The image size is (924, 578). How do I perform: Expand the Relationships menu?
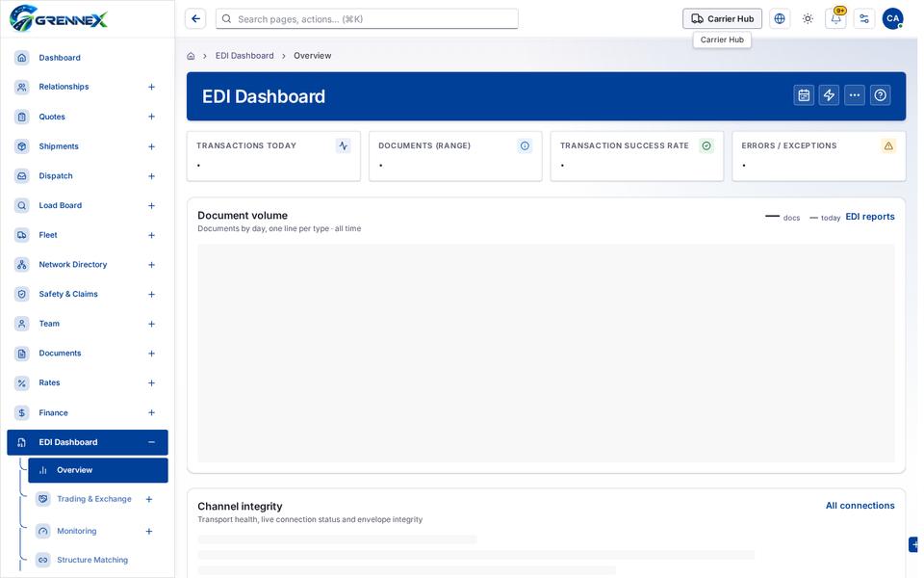(151, 88)
